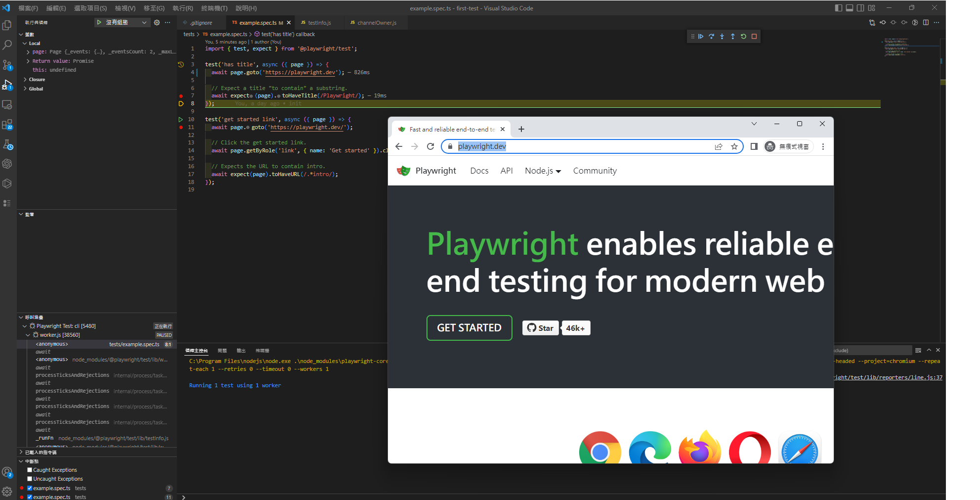This screenshot has height=500, width=980.
Task: Open Source Control in the activity bar
Action: (7, 65)
